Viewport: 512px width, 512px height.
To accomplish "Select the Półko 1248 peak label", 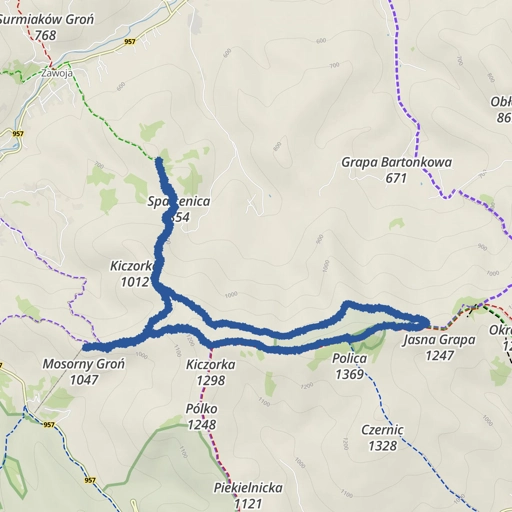I will click(202, 417).
